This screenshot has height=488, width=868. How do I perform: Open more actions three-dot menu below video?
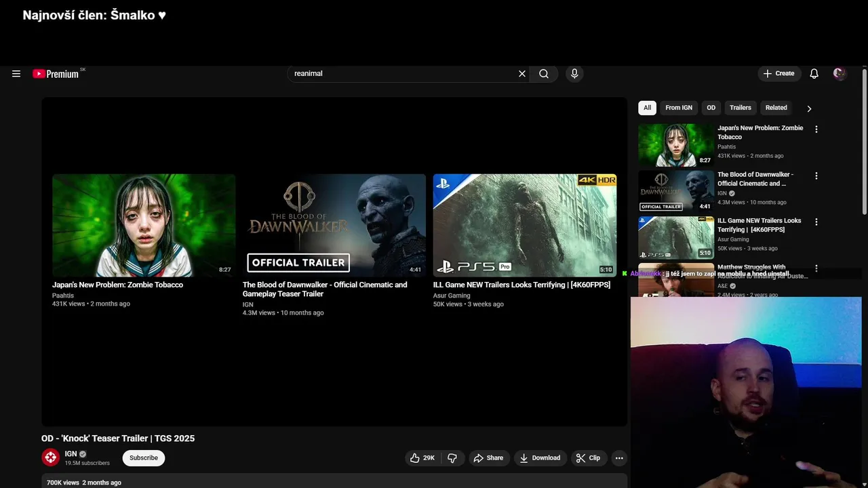(619, 458)
